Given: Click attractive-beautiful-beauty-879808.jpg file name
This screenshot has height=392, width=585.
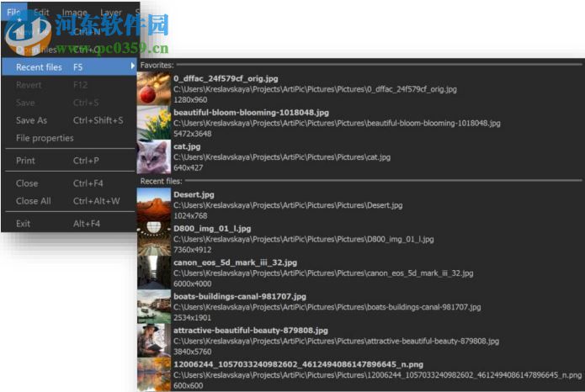Looking at the screenshot, I should (x=251, y=331).
